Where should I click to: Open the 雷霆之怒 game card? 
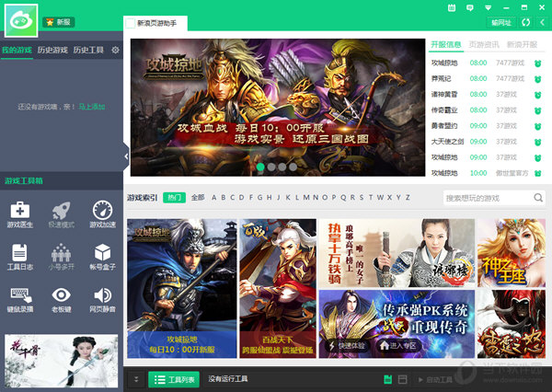512,324
